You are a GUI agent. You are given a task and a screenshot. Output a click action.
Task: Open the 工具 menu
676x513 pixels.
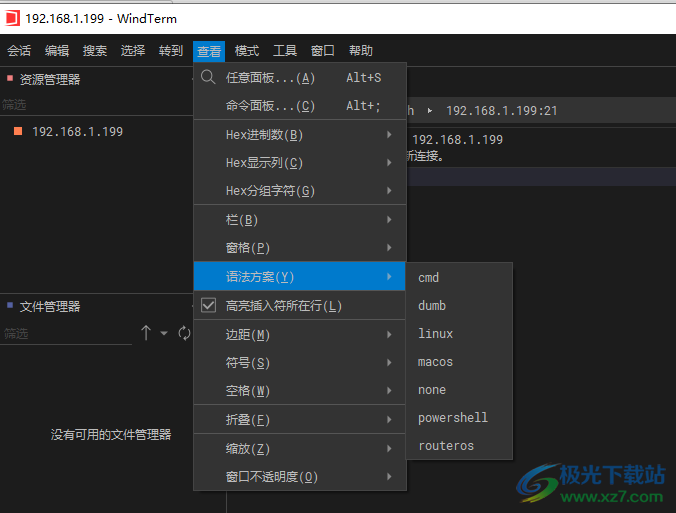(285, 51)
